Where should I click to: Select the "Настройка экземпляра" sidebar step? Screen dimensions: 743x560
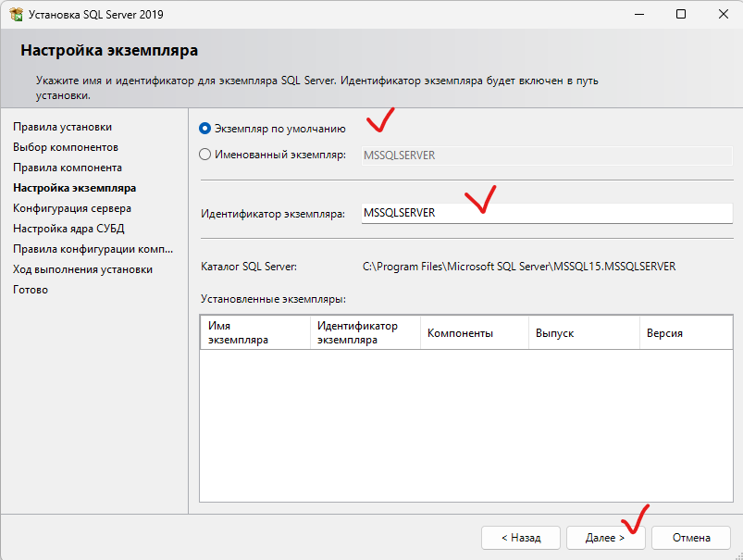pos(74,188)
